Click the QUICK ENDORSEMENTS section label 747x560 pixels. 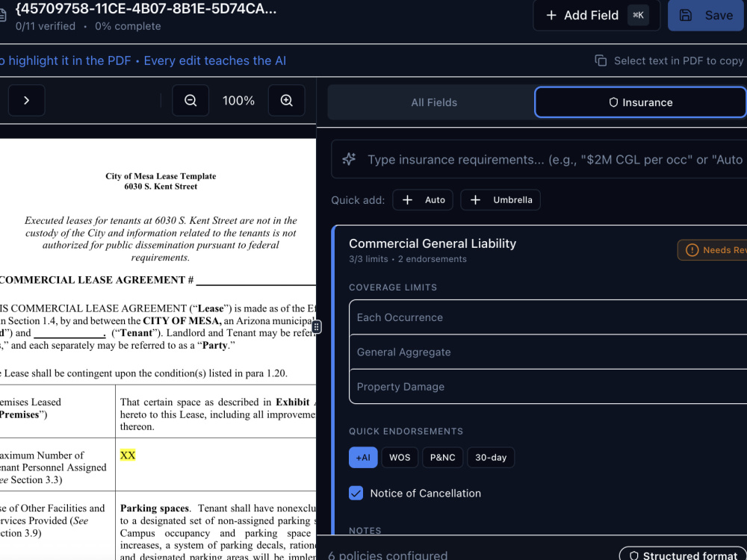406,432
